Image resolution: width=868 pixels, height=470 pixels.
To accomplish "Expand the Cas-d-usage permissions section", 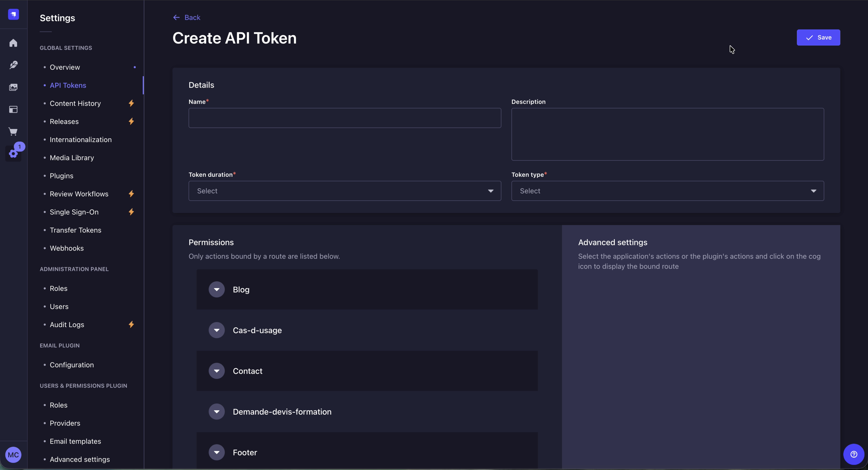I will pyautogui.click(x=217, y=330).
